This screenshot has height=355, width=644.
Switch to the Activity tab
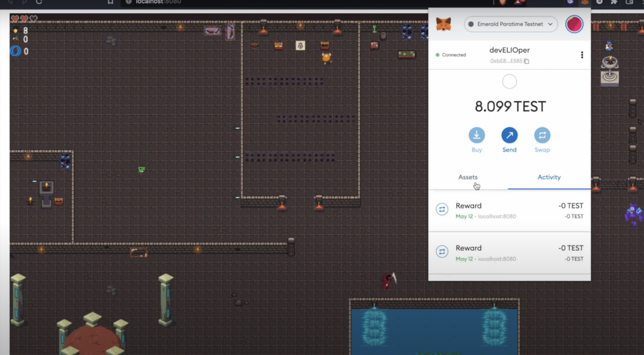pos(549,177)
